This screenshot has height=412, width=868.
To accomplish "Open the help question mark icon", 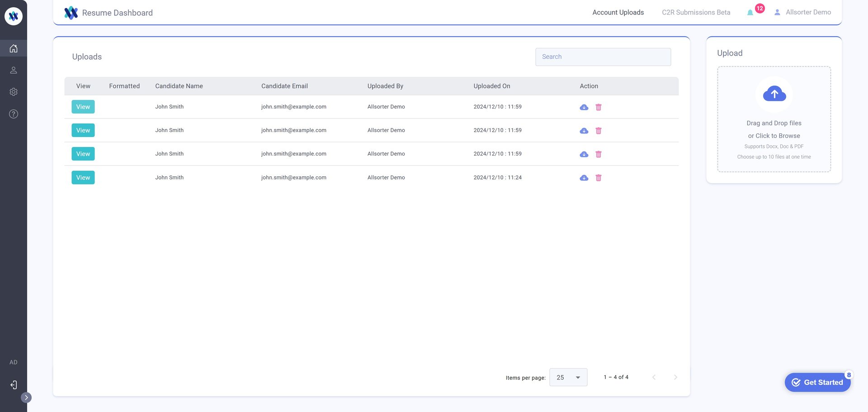I will (14, 114).
